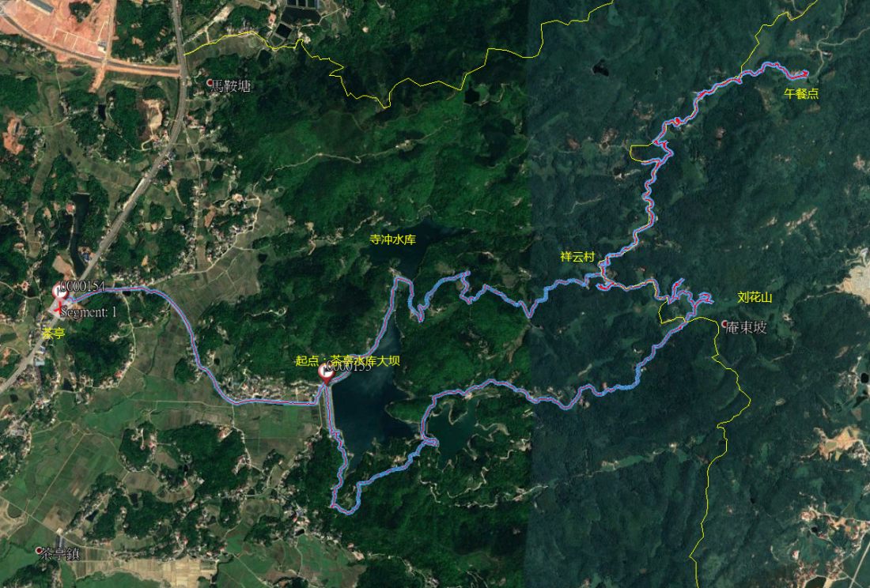Click the Segment: 1 text label
870x588 pixels.
pos(89,312)
